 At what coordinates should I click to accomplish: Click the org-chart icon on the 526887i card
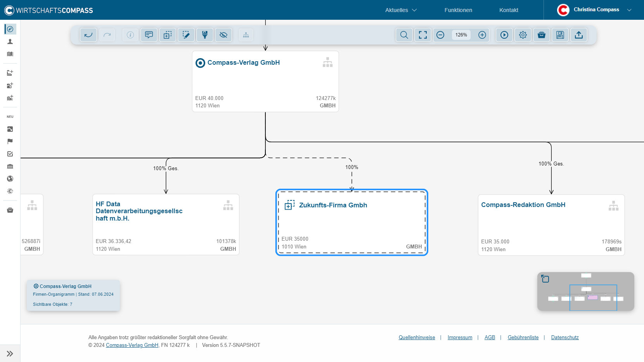(32, 205)
